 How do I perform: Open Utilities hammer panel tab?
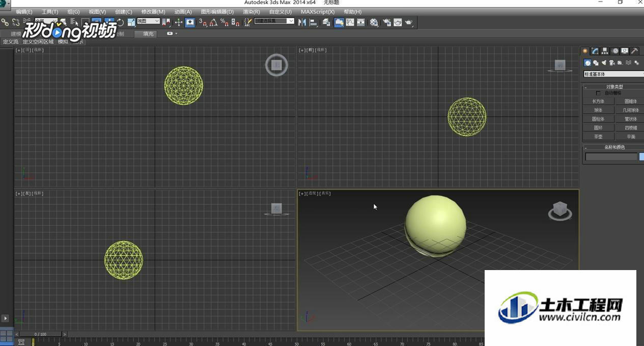pos(634,51)
